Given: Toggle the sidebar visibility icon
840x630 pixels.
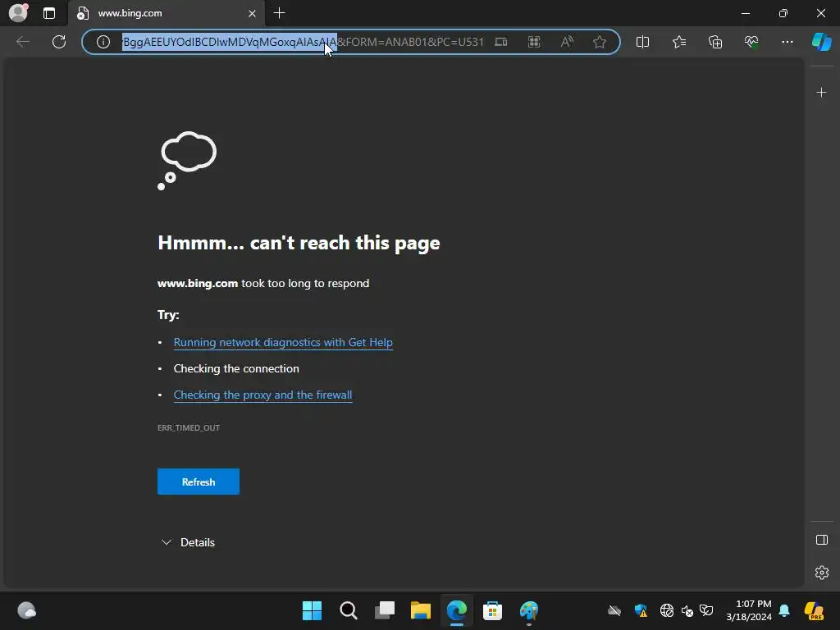Looking at the screenshot, I should (822, 540).
